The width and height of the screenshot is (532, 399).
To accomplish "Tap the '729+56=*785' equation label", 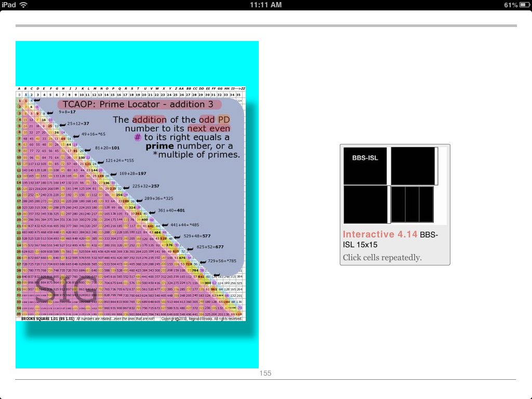I will pos(222,261).
